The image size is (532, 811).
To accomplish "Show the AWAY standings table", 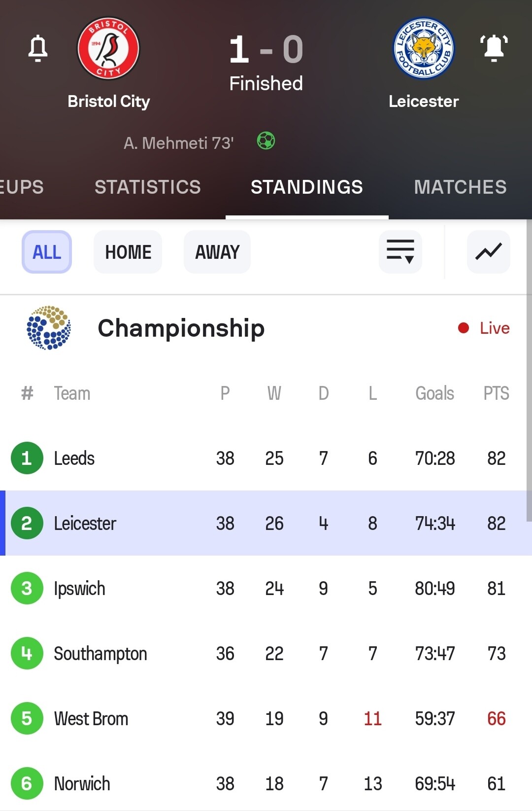I will (217, 252).
